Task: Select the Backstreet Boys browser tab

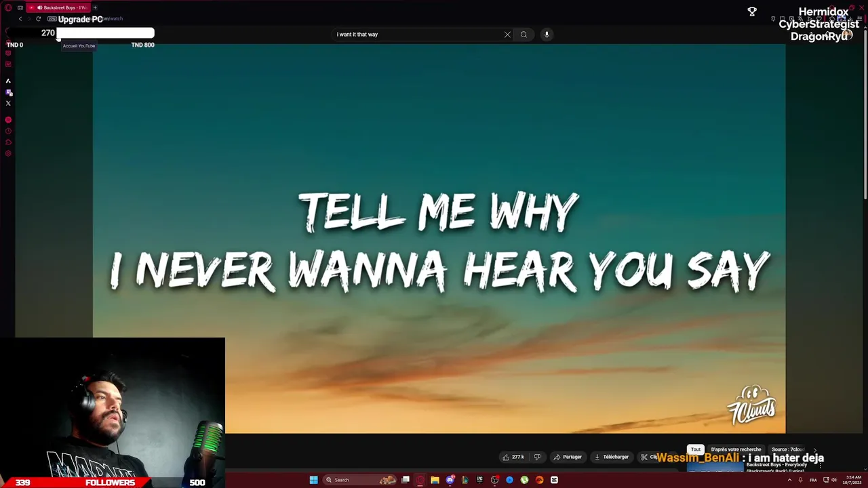Action: click(58, 7)
